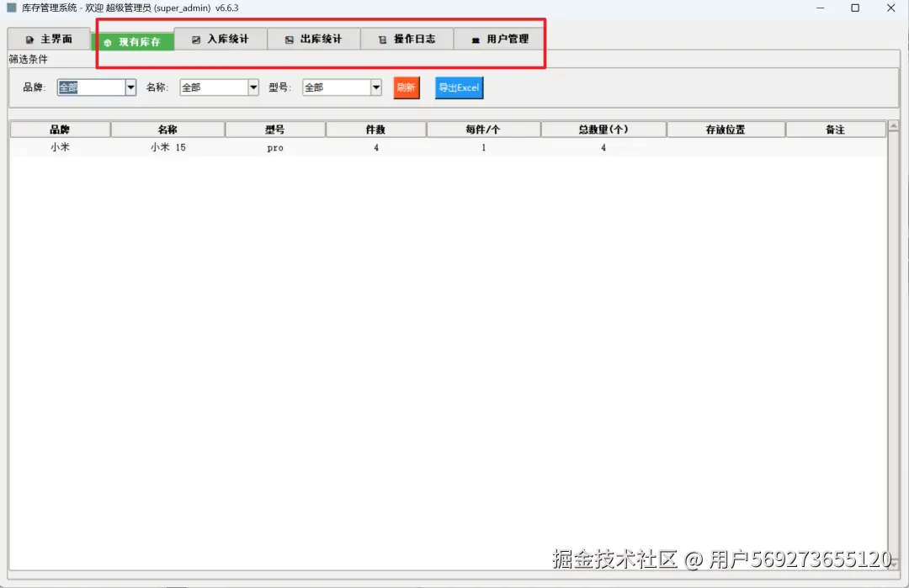
Task: Expand the 型号 dropdown arrow
Action: pyautogui.click(x=376, y=87)
